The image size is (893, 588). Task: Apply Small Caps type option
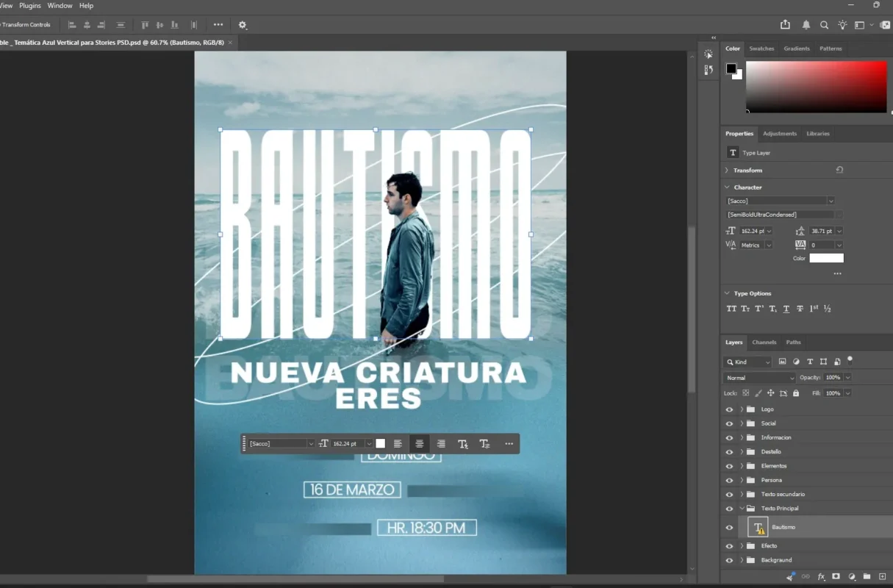pyautogui.click(x=745, y=309)
